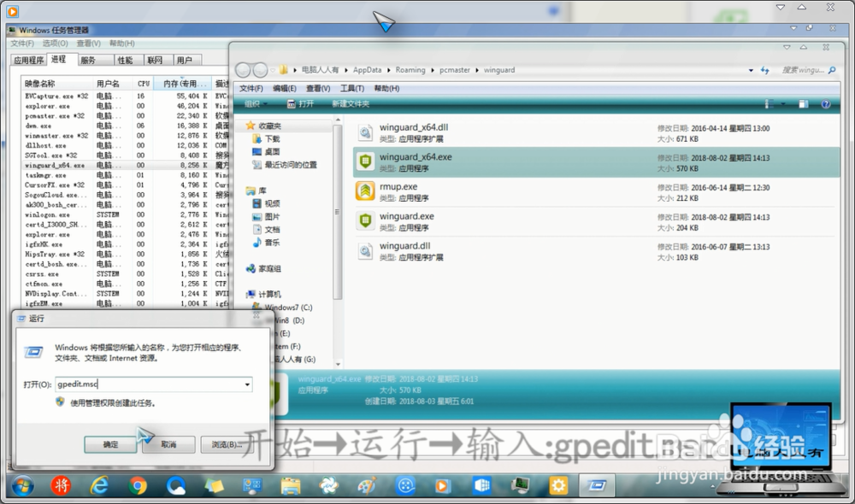
Task: Select the winguard_x64.exe shield icon
Action: coord(365,161)
